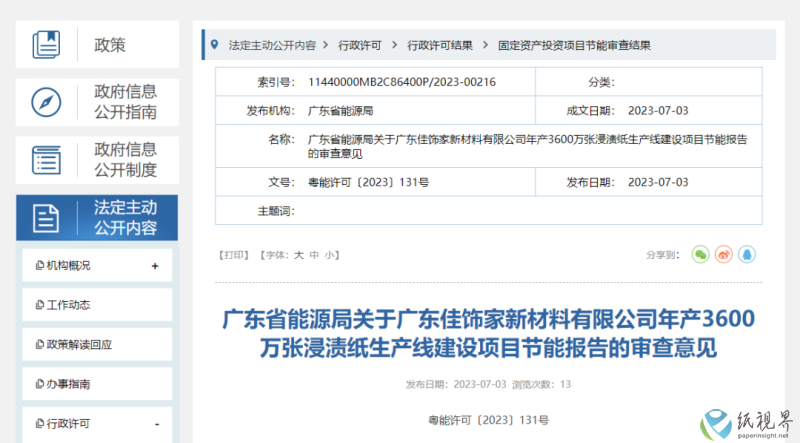Open 机构概况 submenu item
The image size is (800, 443).
coord(97,265)
